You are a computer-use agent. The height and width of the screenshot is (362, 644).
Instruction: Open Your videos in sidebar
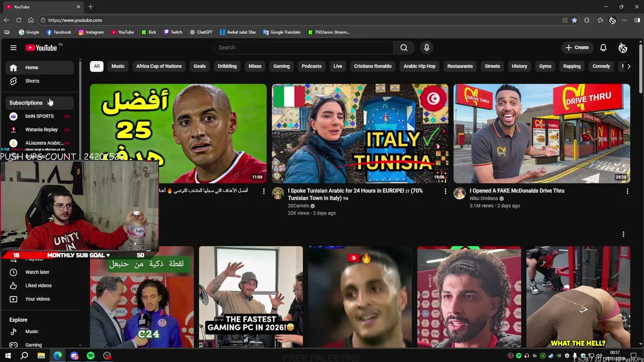coord(40,299)
